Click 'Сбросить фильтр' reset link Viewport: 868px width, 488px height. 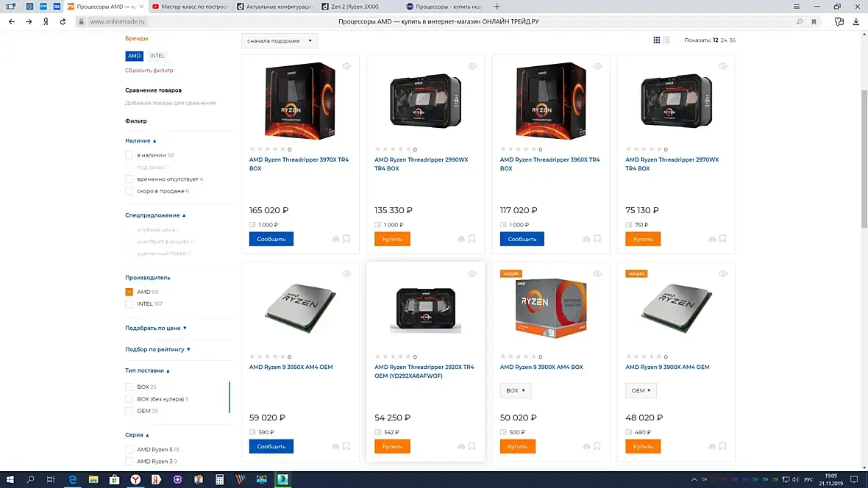pos(149,71)
